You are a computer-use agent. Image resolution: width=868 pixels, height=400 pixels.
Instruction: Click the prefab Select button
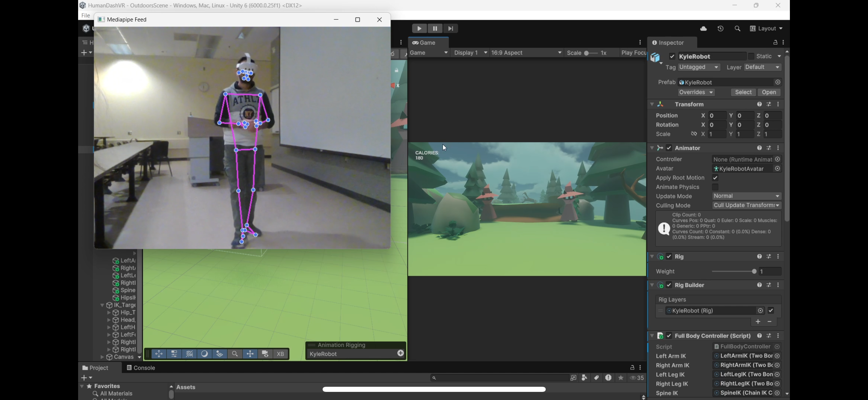(x=743, y=92)
